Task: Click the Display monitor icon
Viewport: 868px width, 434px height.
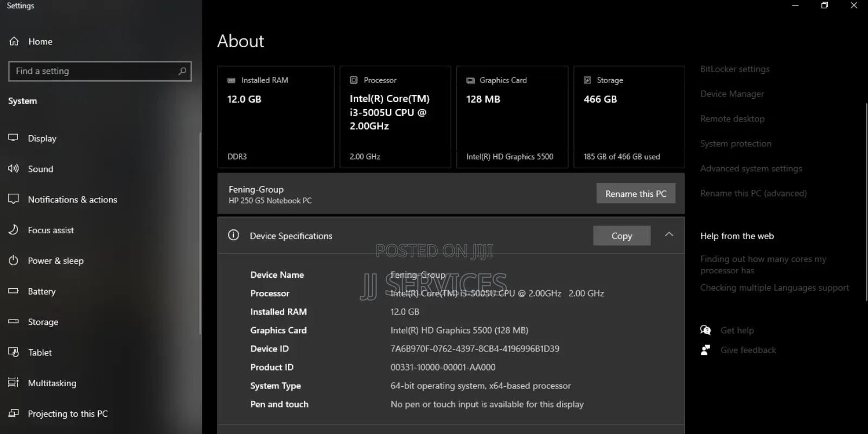Action: 14,138
